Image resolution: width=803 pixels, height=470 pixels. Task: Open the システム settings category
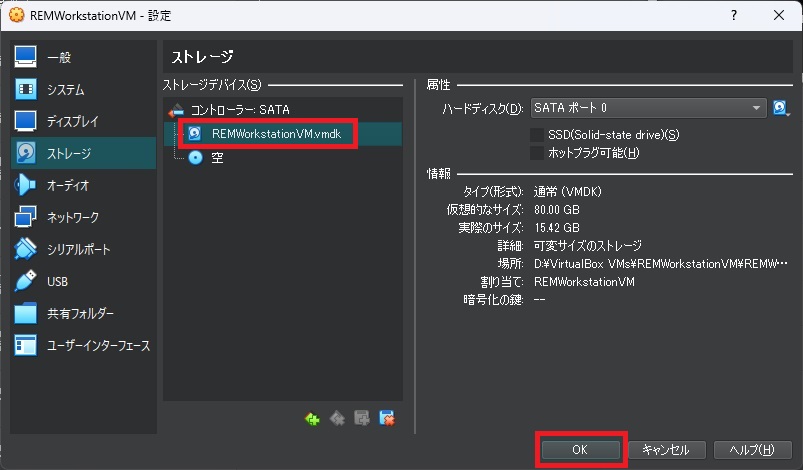pos(83,89)
